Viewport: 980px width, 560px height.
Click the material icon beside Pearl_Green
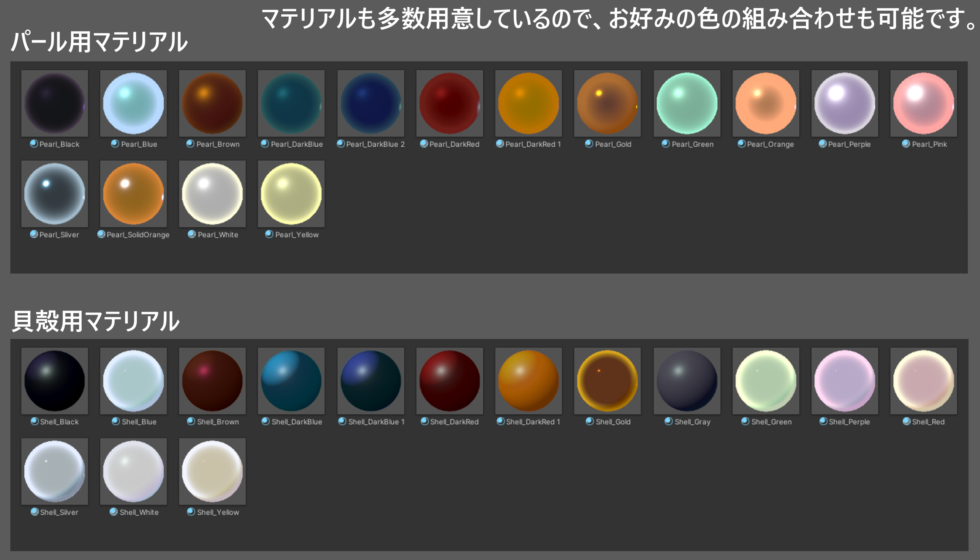[x=666, y=144]
